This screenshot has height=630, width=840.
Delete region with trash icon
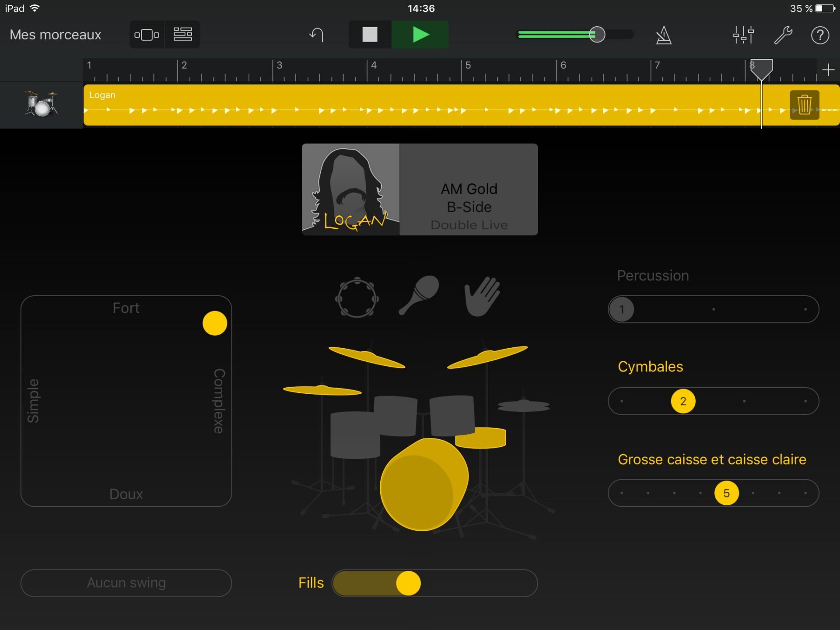pyautogui.click(x=804, y=105)
